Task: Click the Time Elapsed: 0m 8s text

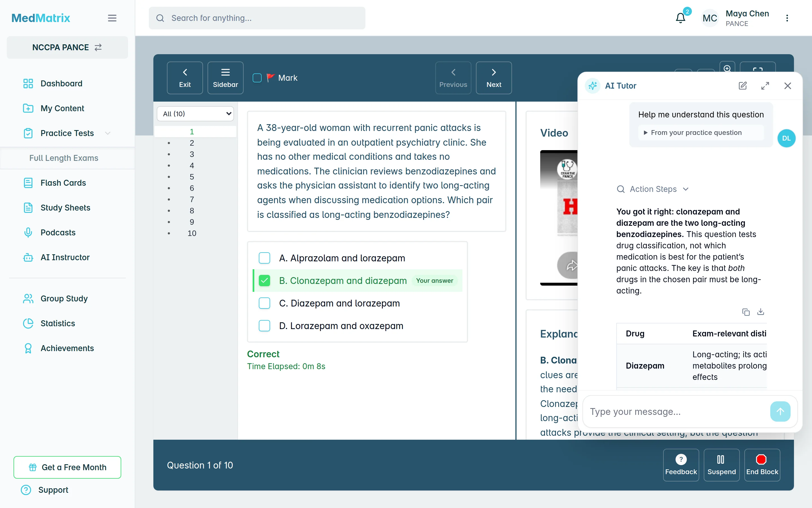Action: click(286, 367)
